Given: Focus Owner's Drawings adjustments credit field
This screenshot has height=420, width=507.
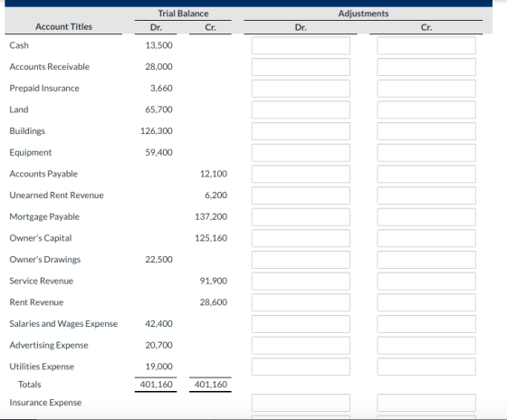Looking at the screenshot, I should pyautogui.click(x=426, y=260).
